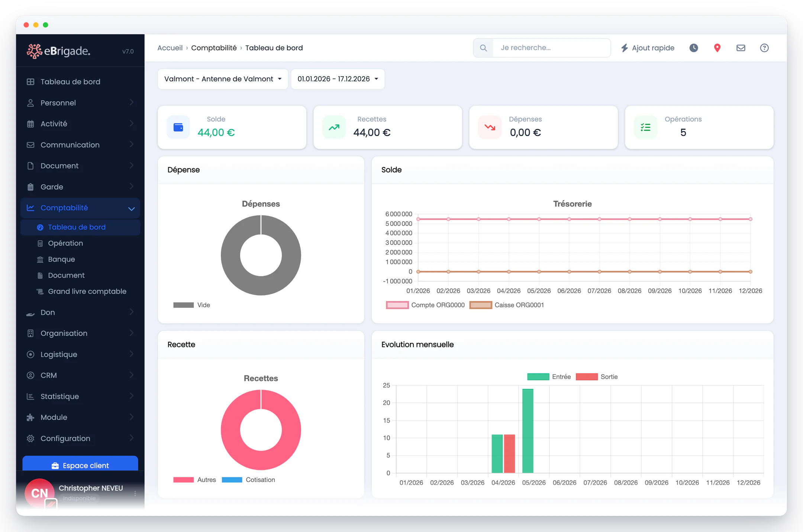Click the red map pin icon

click(717, 48)
